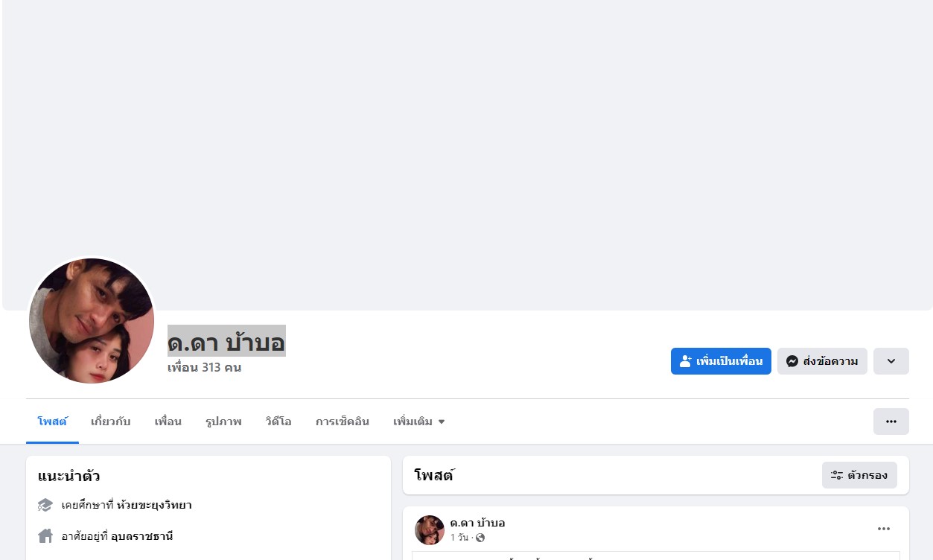The height and width of the screenshot is (560, 933).
Task: Click the home icon next to lives-in info
Action: point(45,536)
